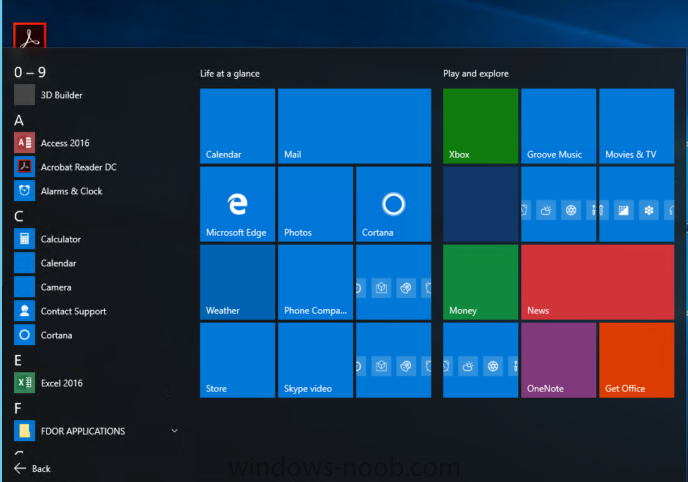Jump to the 0 – 9 letter header
The height and width of the screenshot is (482, 688).
click(30, 72)
